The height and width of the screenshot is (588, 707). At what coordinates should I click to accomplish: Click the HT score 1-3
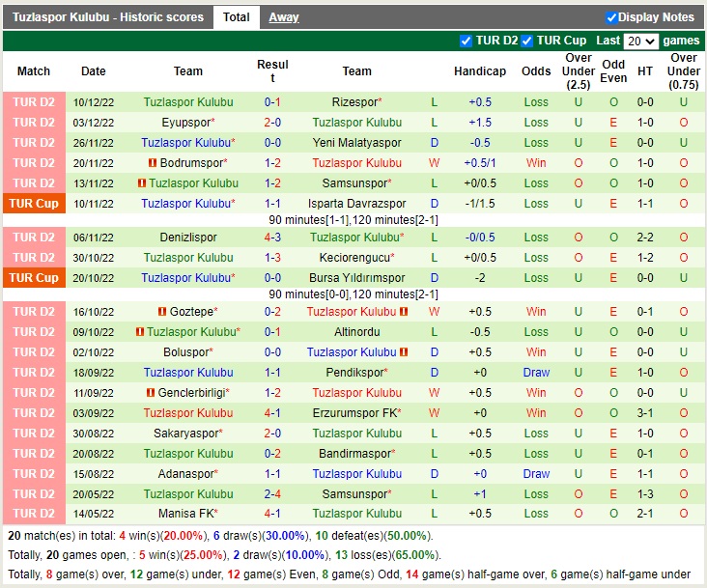click(645, 494)
